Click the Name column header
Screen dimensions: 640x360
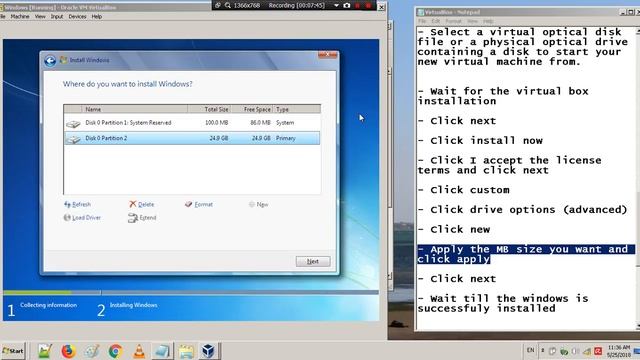coord(135,109)
